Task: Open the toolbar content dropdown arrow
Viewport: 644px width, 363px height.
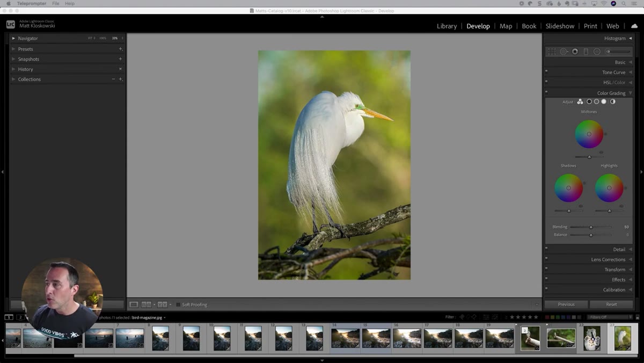Action: (536, 304)
